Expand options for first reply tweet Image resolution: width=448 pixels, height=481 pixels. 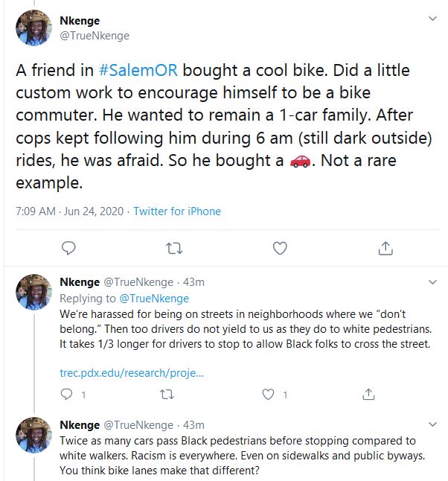[x=432, y=282]
